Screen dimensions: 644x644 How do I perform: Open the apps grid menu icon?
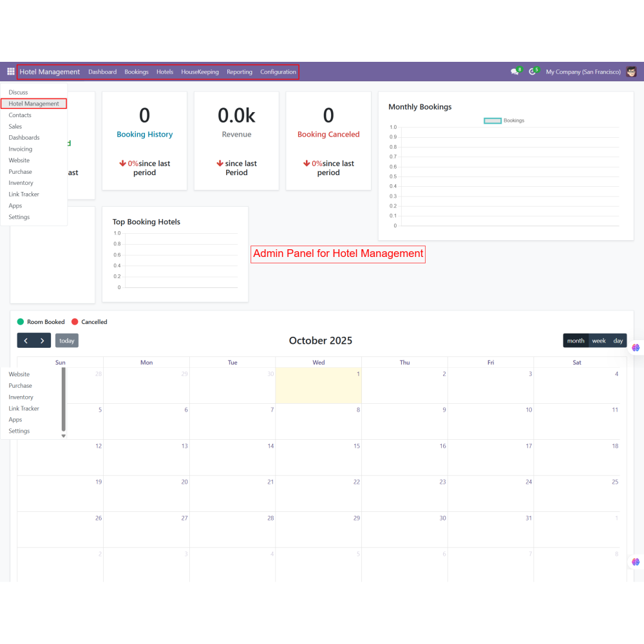(10, 72)
